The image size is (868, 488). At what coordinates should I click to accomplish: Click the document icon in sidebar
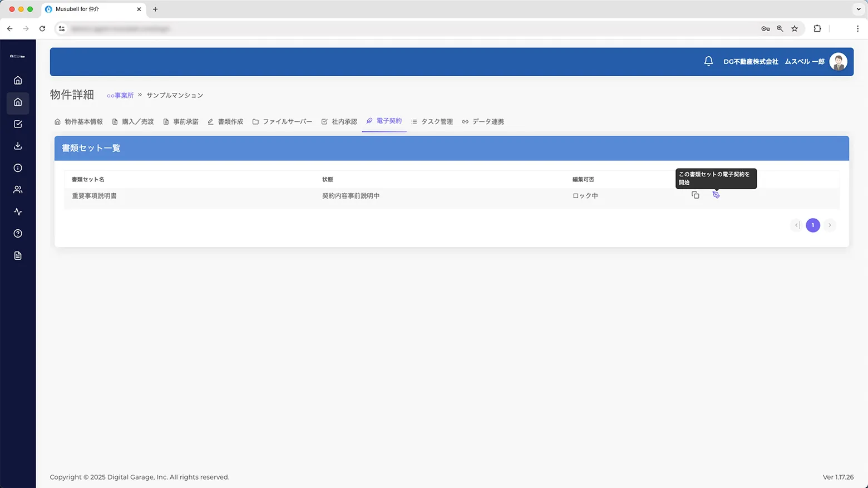pos(18,255)
